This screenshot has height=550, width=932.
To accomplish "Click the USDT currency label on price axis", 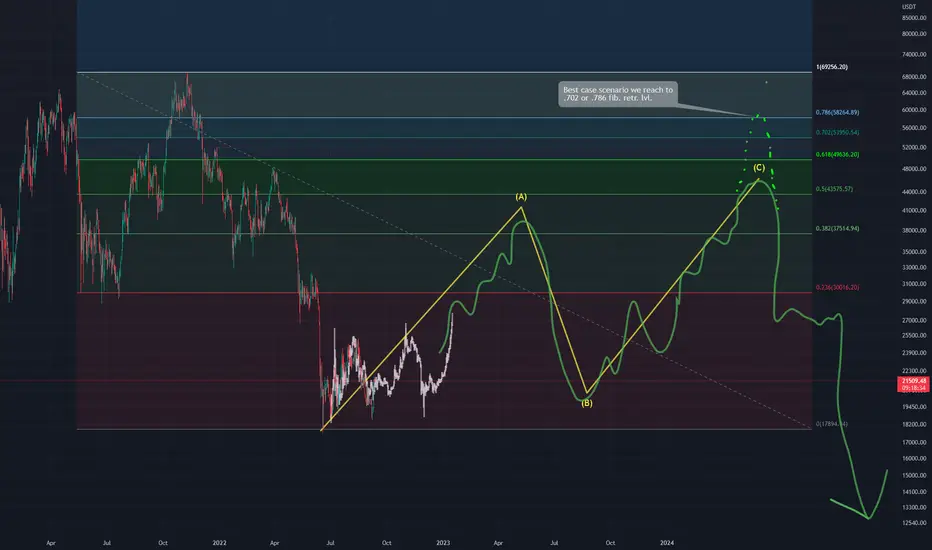I will click(x=909, y=7).
